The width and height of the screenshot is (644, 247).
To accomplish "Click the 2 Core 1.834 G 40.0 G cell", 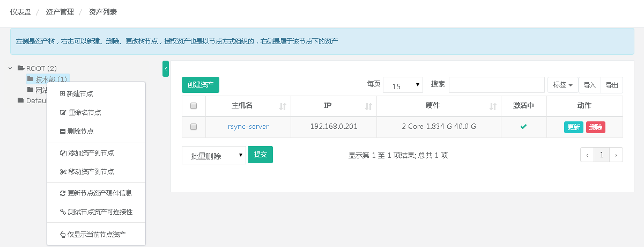I will [x=439, y=127].
